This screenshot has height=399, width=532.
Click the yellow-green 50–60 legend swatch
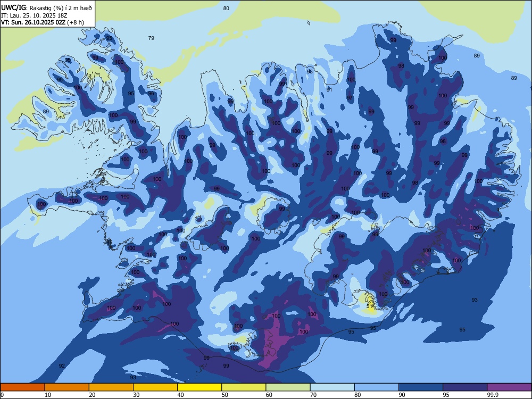[x=244, y=387]
